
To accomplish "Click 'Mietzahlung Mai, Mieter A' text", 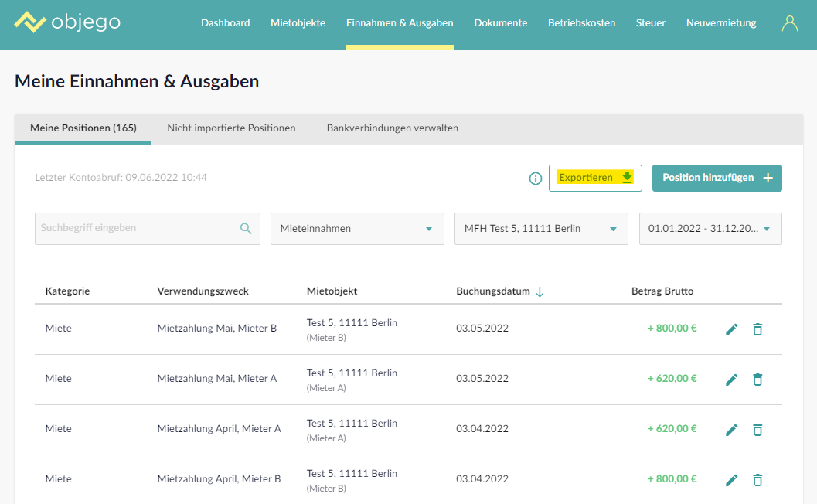I will coord(216,379).
